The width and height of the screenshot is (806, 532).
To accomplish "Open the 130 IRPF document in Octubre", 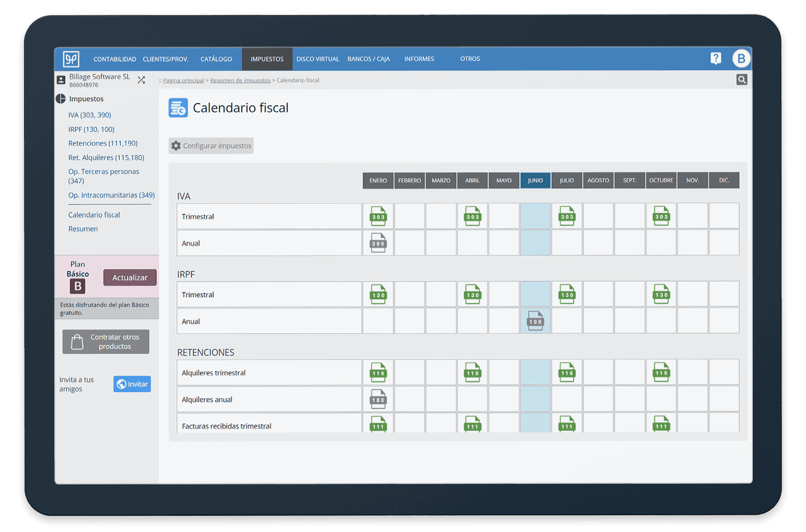I will (x=661, y=295).
